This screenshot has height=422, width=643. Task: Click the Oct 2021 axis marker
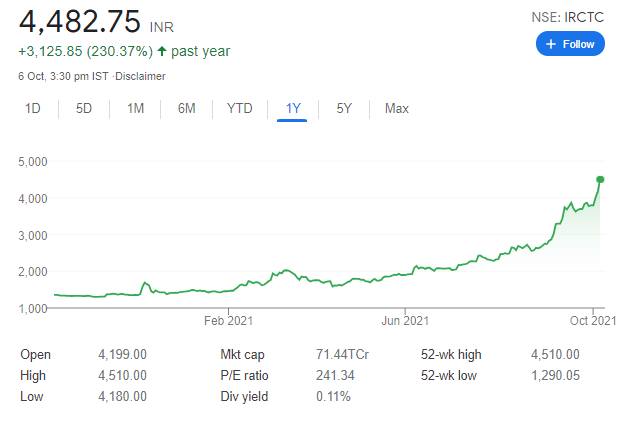click(593, 320)
